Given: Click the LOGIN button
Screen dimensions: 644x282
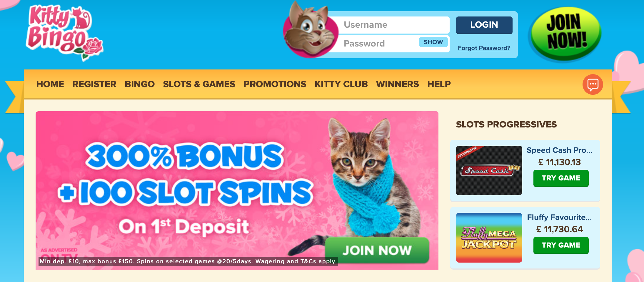Looking at the screenshot, I should coord(484,25).
